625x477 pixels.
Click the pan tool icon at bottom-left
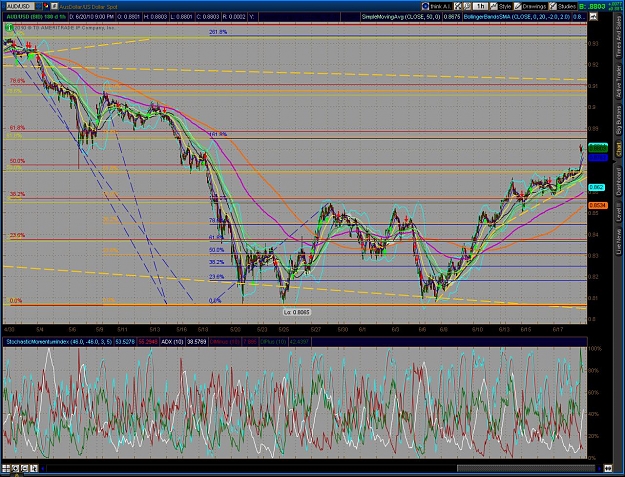tap(24, 469)
